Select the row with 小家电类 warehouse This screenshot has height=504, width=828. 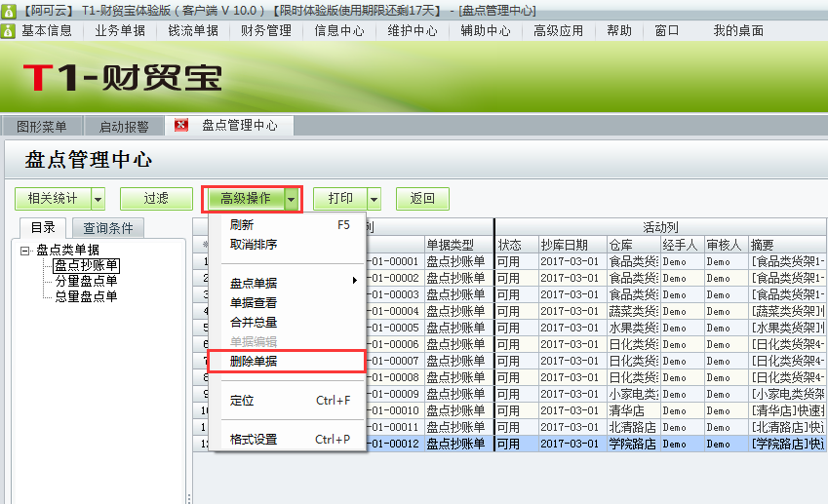point(634,394)
